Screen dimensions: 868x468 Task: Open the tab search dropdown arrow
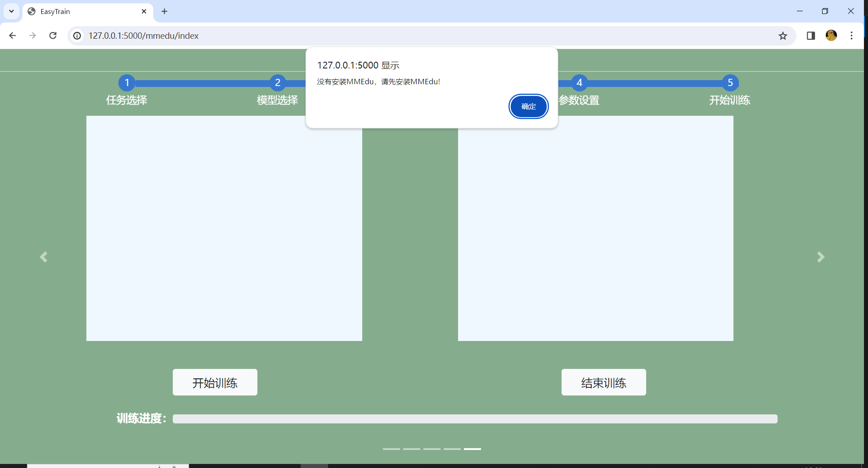tap(12, 11)
